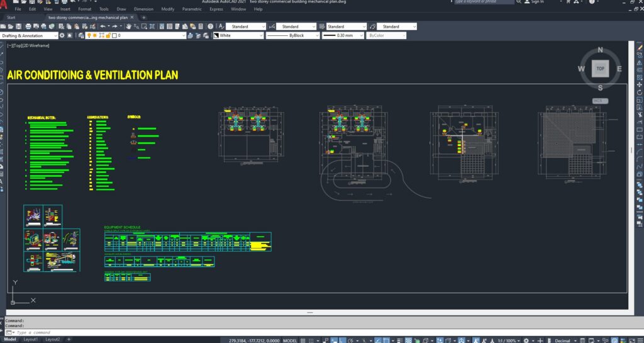Click the Layer Previous icon
Viewport: 644px width, 343px height.
tap(198, 35)
